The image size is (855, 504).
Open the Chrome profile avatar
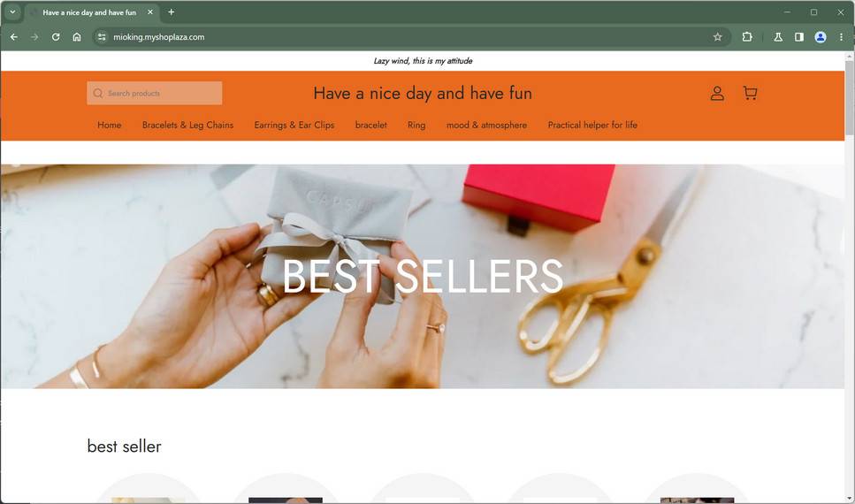[821, 37]
